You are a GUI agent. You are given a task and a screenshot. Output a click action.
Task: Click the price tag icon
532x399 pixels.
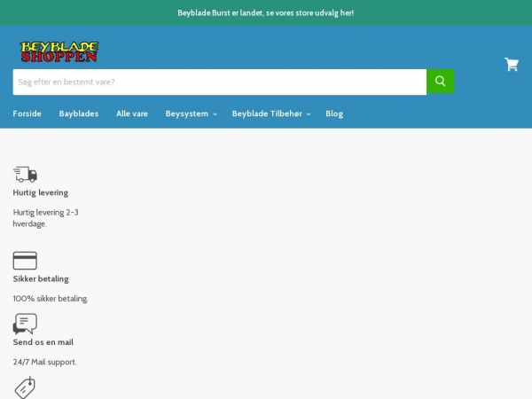click(x=25, y=387)
